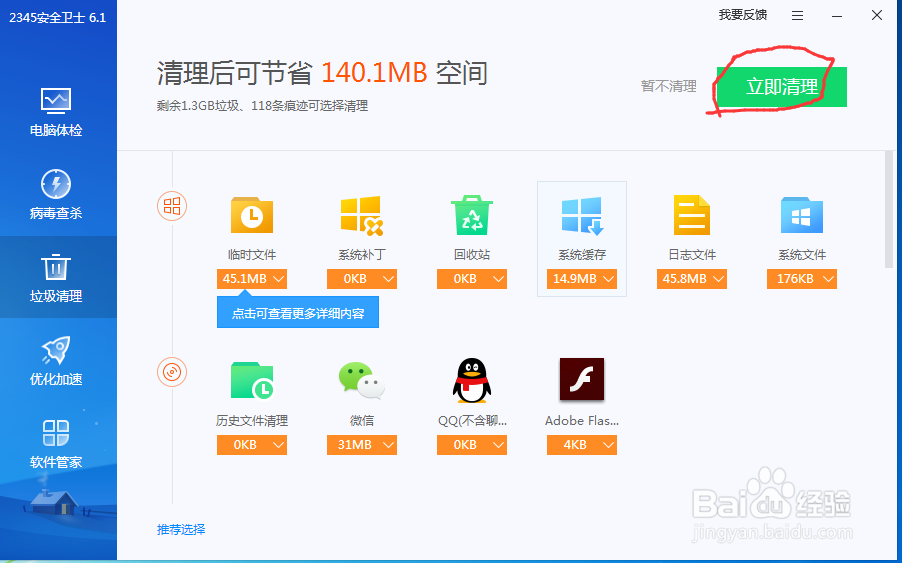Click the software category circular icon

click(x=172, y=372)
